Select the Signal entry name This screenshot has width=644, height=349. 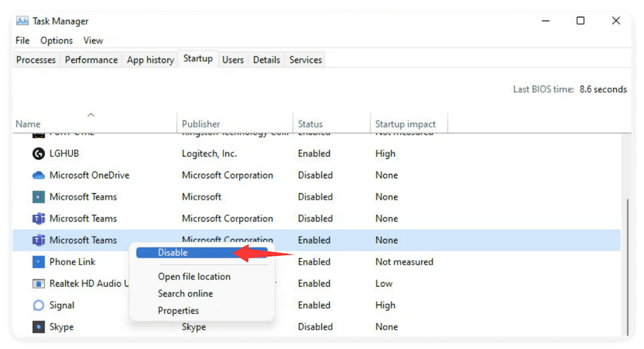point(62,305)
